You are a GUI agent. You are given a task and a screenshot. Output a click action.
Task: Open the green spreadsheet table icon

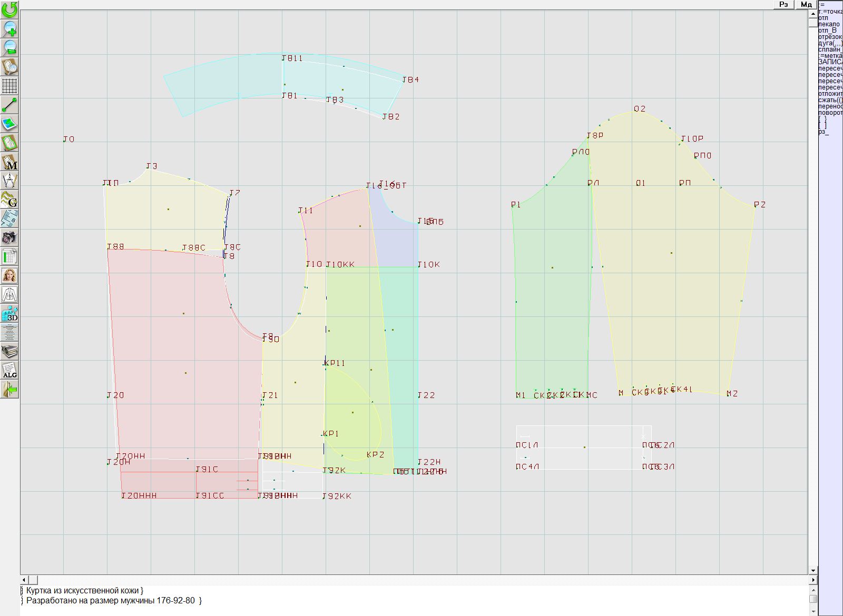click(9, 256)
